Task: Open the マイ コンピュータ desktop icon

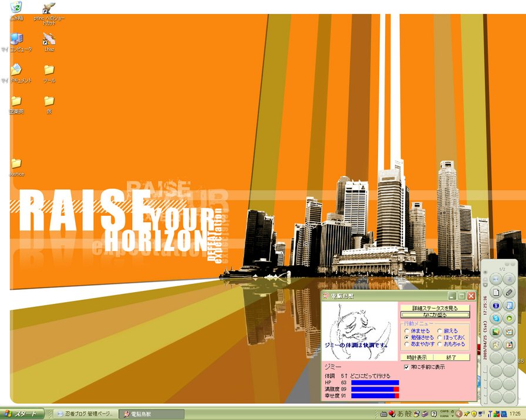Action: pos(16,43)
